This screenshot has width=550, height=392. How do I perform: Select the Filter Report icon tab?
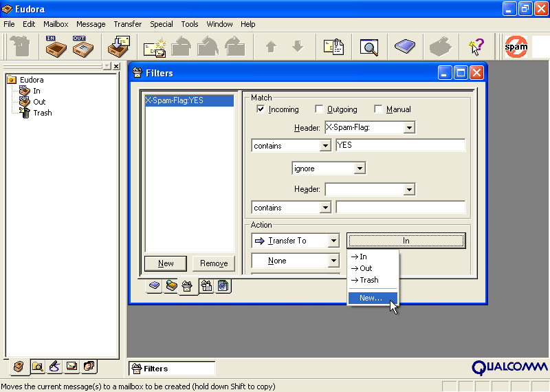click(207, 285)
